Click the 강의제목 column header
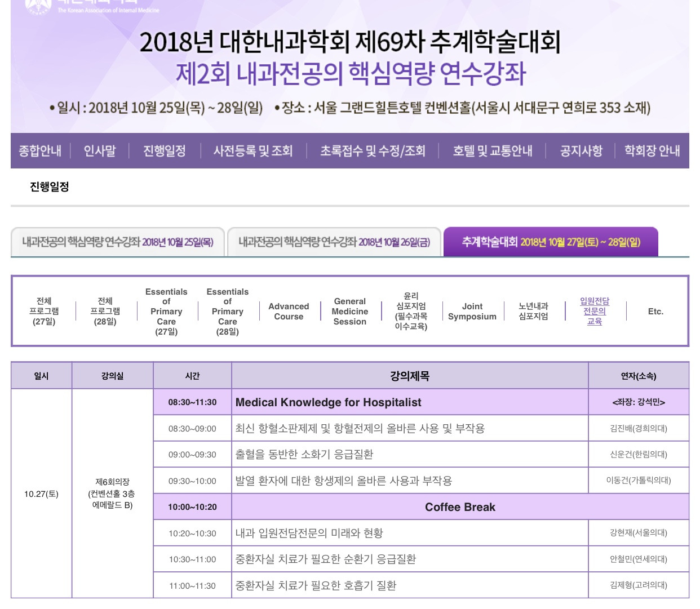700x609 pixels. coord(410,376)
